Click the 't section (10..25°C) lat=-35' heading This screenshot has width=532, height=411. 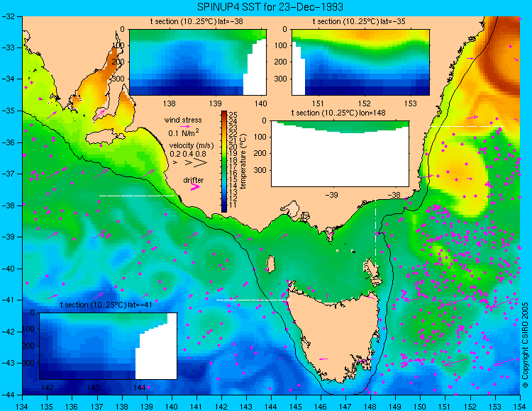(x=359, y=22)
